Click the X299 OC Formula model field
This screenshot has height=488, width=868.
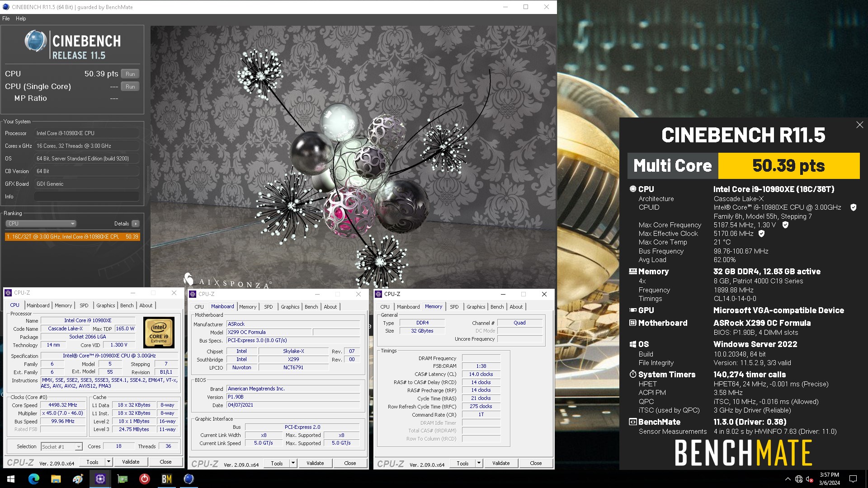tap(269, 332)
